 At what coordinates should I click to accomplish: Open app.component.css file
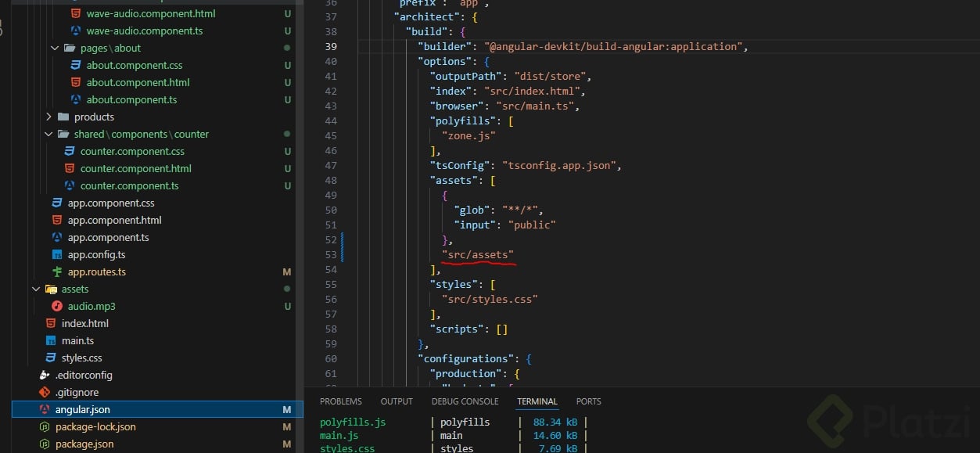(x=111, y=203)
